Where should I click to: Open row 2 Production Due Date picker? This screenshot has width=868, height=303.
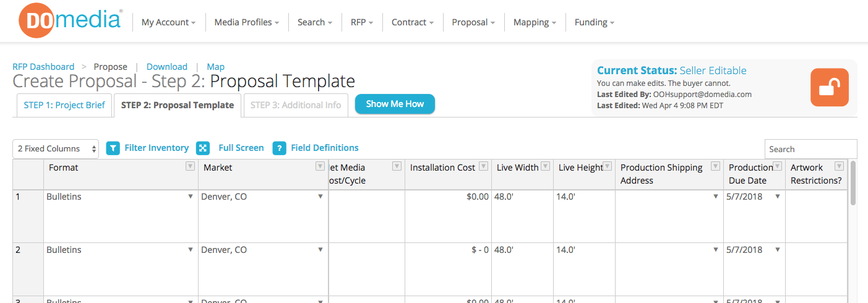click(778, 250)
